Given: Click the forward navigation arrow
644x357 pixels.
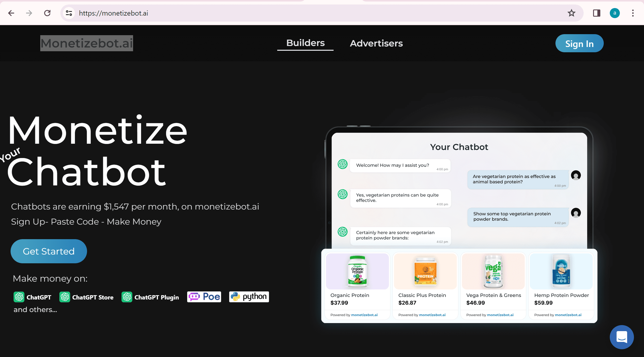Looking at the screenshot, I should [29, 13].
